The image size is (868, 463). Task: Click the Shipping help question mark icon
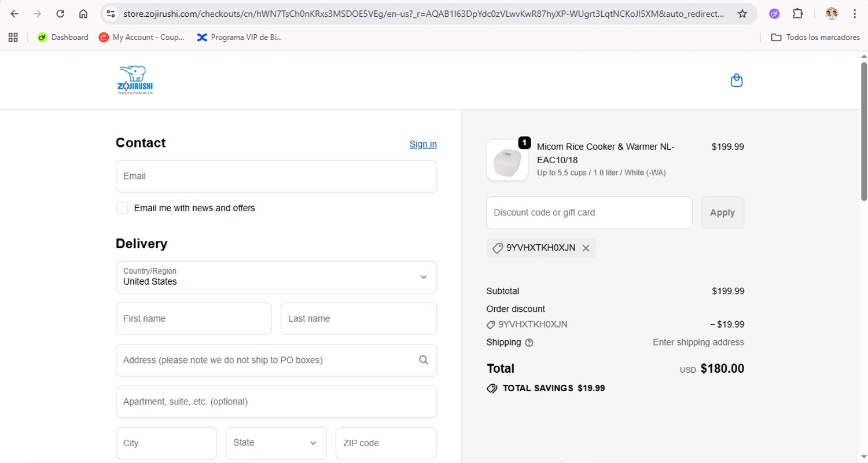(529, 343)
